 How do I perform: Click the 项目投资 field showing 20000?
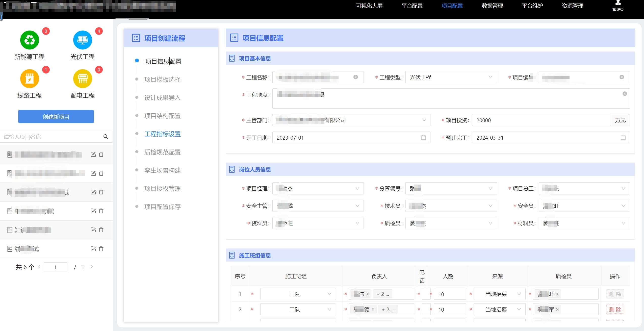(x=541, y=120)
